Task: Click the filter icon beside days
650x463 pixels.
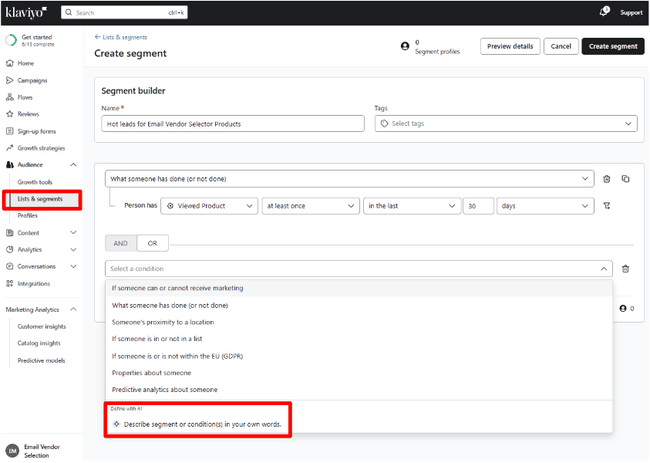Action: click(x=606, y=205)
